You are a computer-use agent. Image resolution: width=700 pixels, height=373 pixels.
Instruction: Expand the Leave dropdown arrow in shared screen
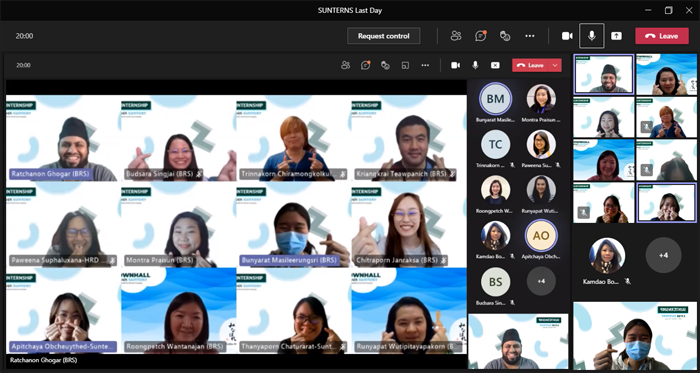tap(555, 65)
